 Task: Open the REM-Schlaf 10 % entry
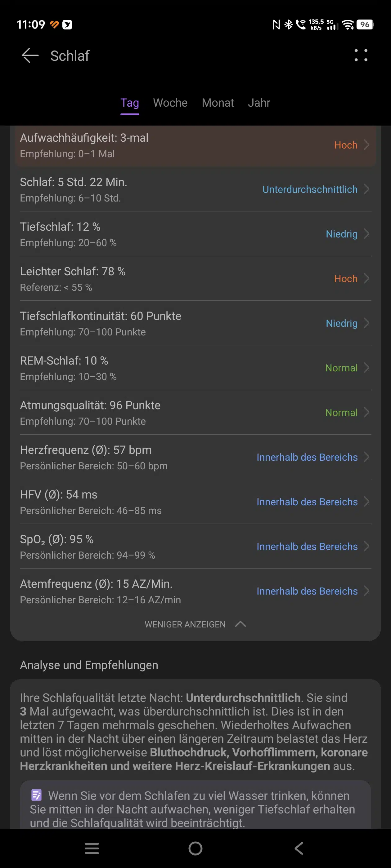point(64,361)
